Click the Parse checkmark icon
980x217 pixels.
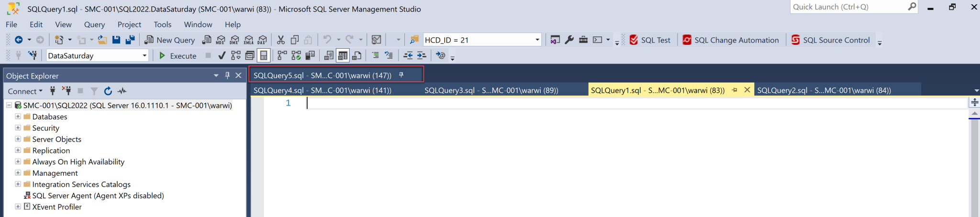(x=222, y=55)
